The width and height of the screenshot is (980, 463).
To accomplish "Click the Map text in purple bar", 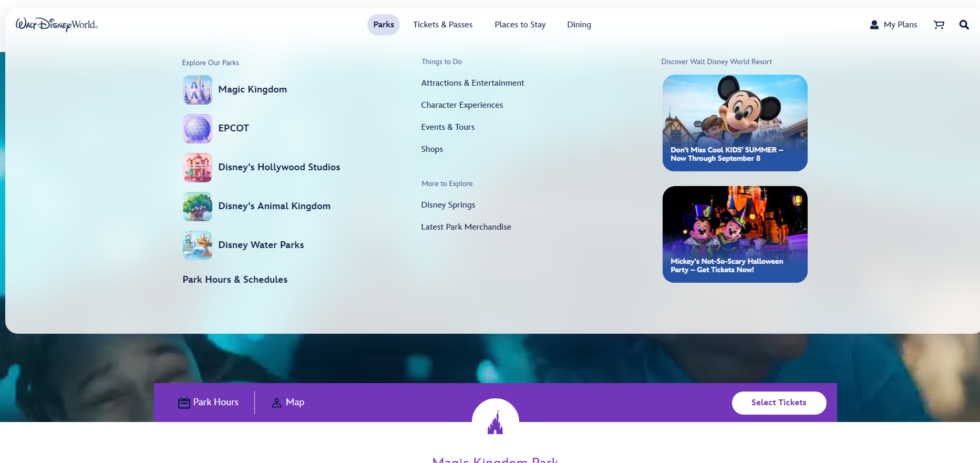I will [x=295, y=402].
